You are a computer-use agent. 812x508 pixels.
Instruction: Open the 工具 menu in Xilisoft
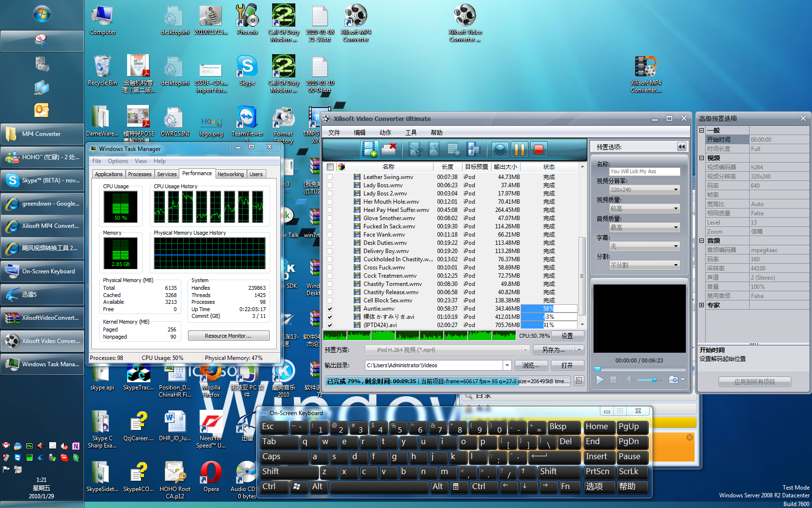point(411,133)
